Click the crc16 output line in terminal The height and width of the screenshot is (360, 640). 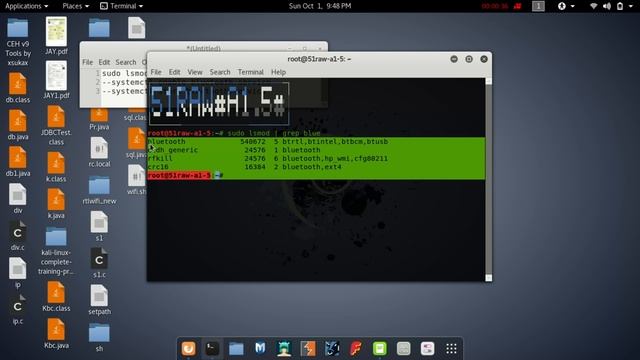316,167
